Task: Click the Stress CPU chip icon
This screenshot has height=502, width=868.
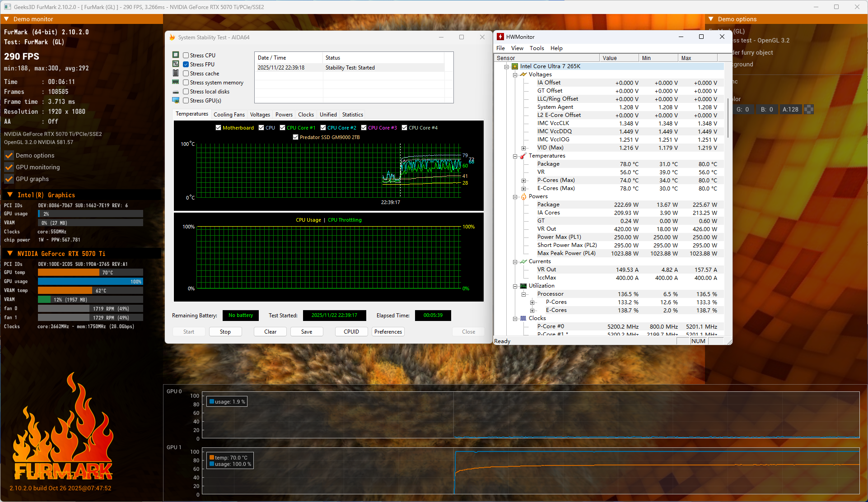Action: (x=176, y=55)
